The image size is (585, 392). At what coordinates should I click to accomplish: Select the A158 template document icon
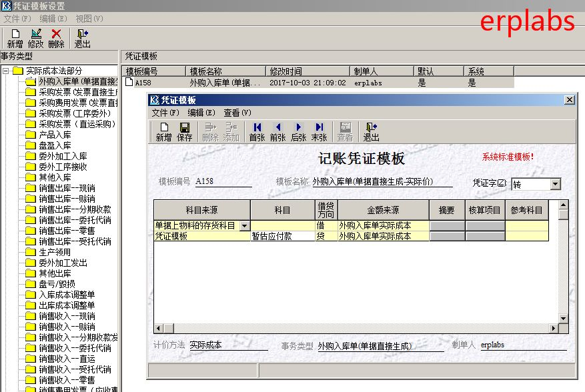pos(129,82)
